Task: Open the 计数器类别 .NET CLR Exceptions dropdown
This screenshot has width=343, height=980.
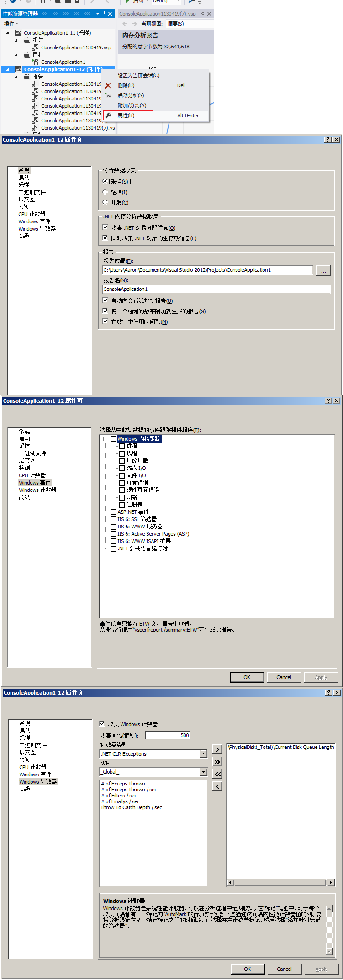Action: pos(204,753)
